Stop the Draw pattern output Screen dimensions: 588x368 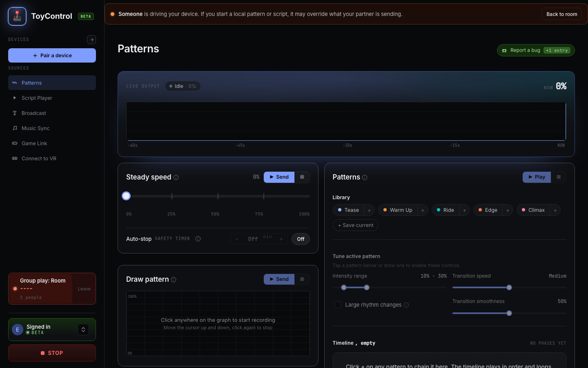point(302,279)
